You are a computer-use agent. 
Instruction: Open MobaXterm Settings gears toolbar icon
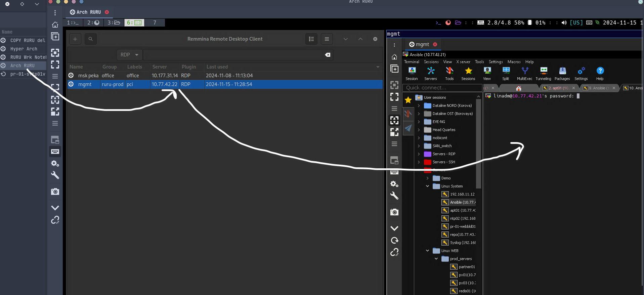pyautogui.click(x=581, y=74)
